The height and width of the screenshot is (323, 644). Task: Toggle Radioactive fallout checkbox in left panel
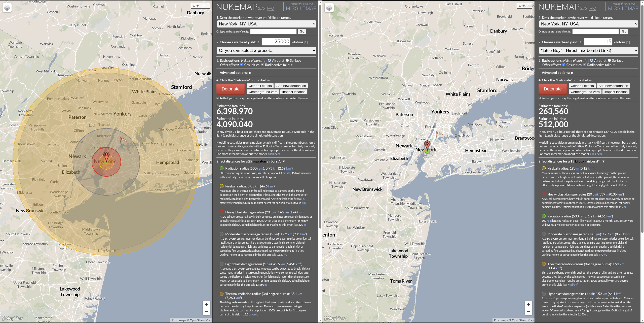[262, 65]
